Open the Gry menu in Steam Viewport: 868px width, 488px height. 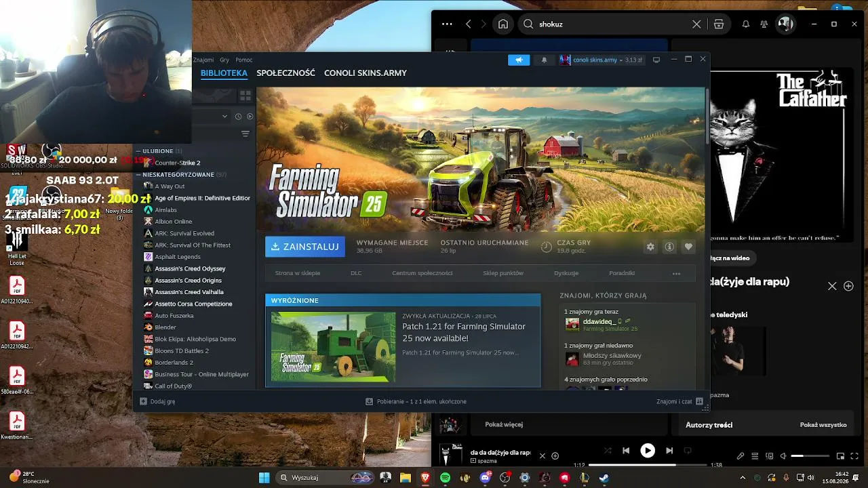[x=224, y=60]
